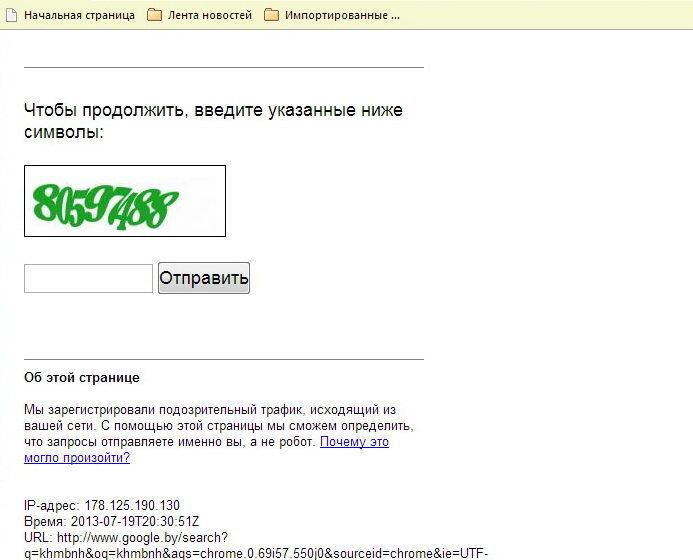Expand the Импортированные bookmarks folder label

[x=341, y=15]
